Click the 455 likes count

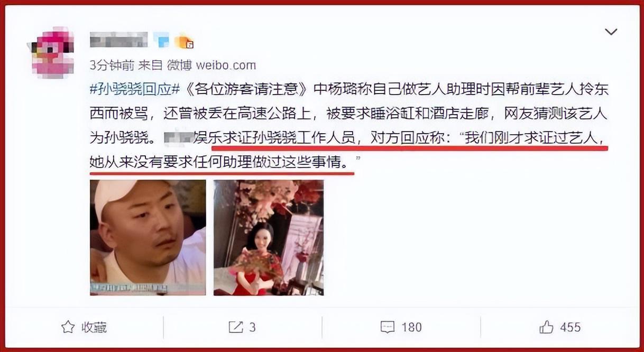(x=570, y=327)
